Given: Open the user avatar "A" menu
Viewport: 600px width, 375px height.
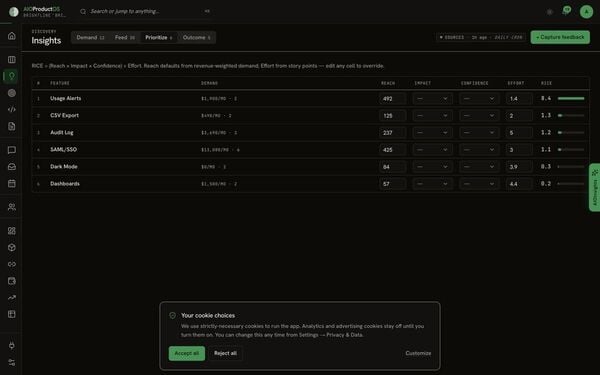Looking at the screenshot, I should click(586, 12).
